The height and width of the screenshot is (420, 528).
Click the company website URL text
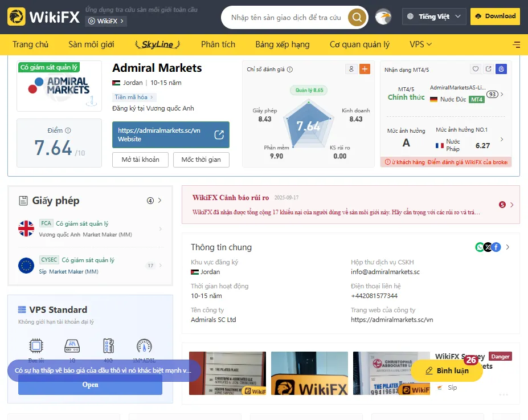[x=392, y=320]
